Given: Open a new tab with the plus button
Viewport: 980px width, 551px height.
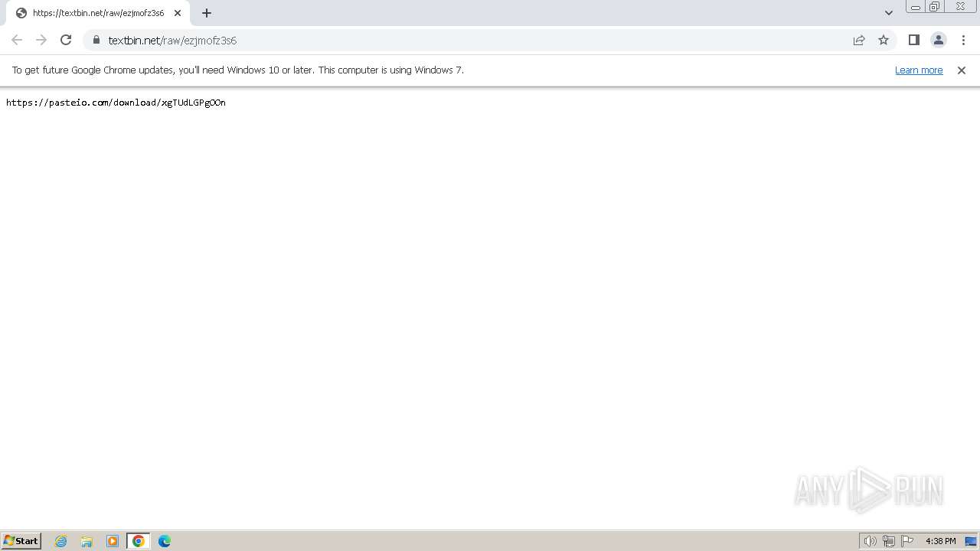Looking at the screenshot, I should [207, 13].
